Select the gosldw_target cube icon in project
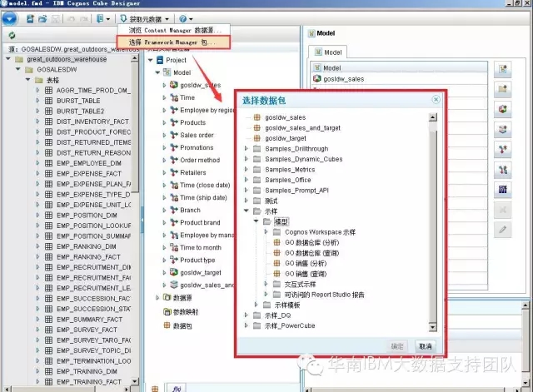The height and width of the screenshot is (392, 533). tap(174, 272)
